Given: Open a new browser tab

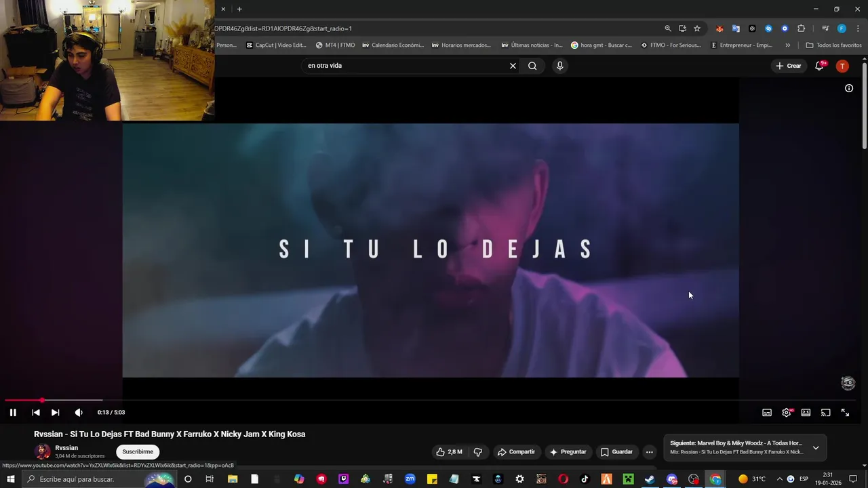Looking at the screenshot, I should click(x=239, y=9).
